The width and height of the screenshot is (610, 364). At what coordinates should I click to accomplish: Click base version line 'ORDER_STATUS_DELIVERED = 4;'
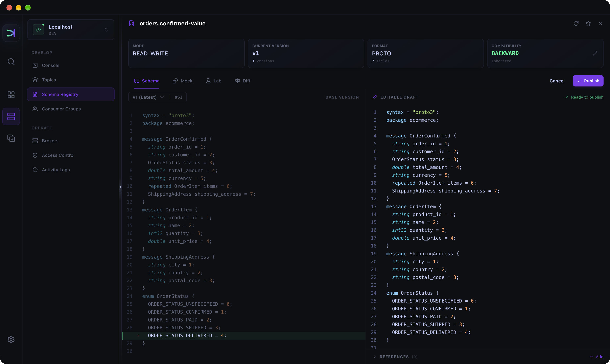tap(187, 335)
